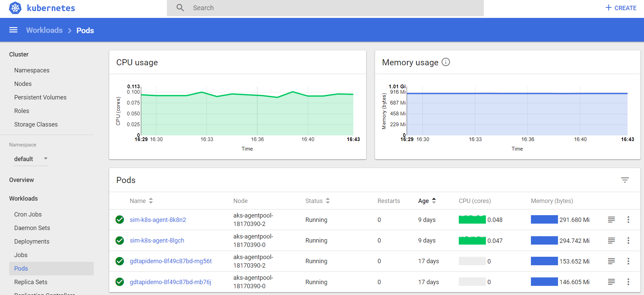The image size is (644, 295).
Task: Open Namespaces from the Cluster menu
Action: point(32,70)
